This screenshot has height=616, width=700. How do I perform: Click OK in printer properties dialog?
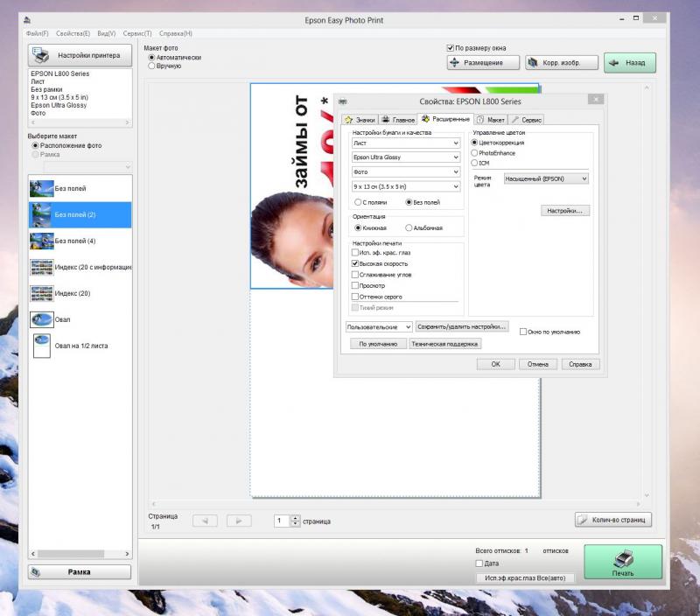click(x=495, y=364)
